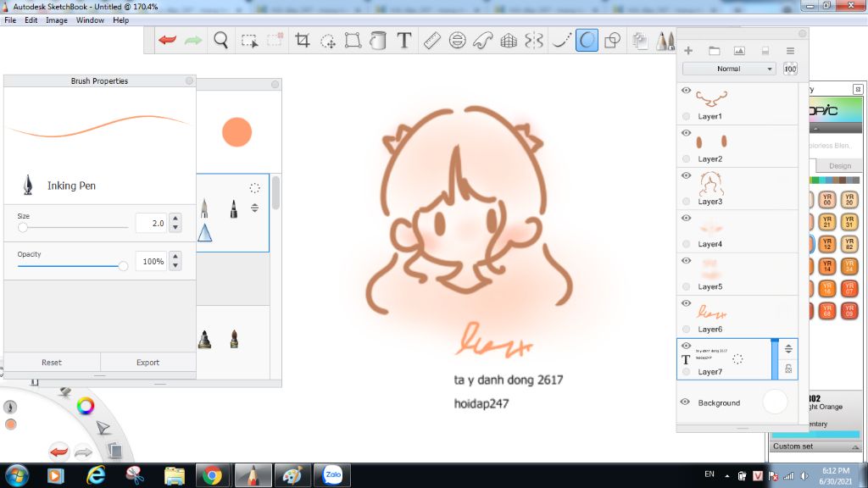Click the layer opacity 100 field
This screenshot has width=868, height=488.
click(x=790, y=69)
